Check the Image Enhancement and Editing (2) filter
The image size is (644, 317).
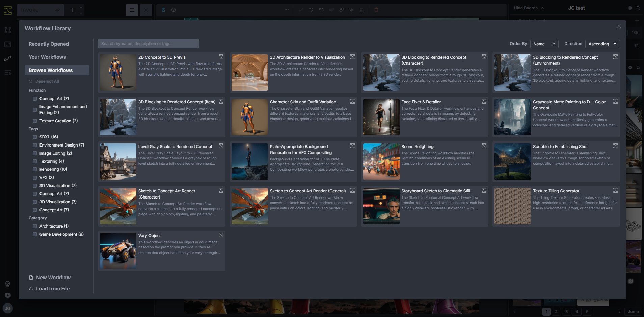35,110
